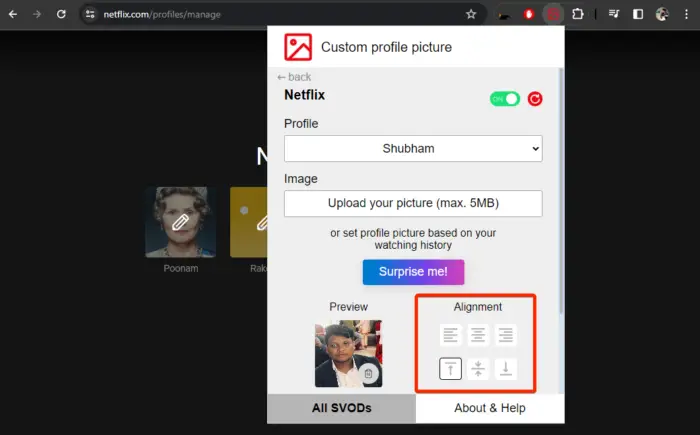Click the red reset circular arrow icon
The width and height of the screenshot is (700, 435).
pos(535,99)
